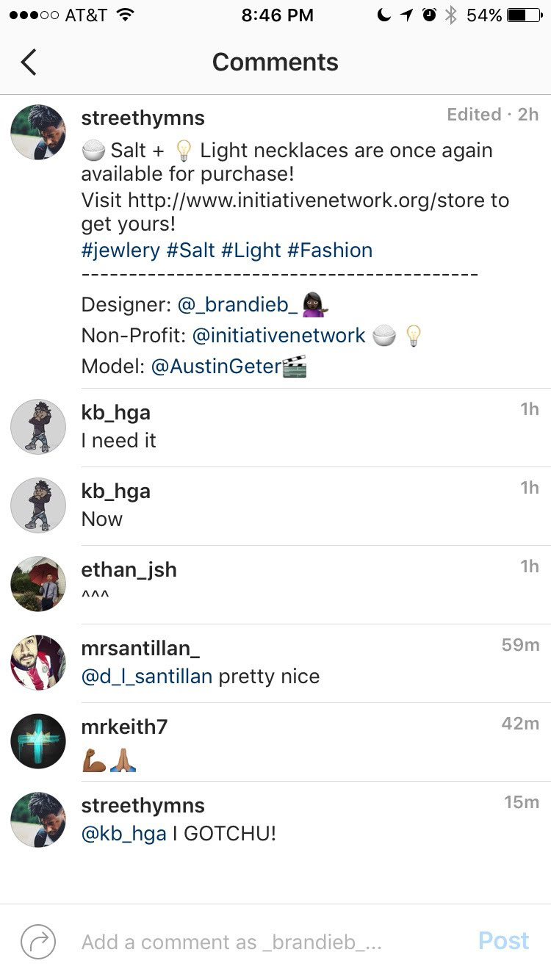Open streethymns avatar on top caption
Image resolution: width=551 pixels, height=980 pixels.
tap(38, 132)
